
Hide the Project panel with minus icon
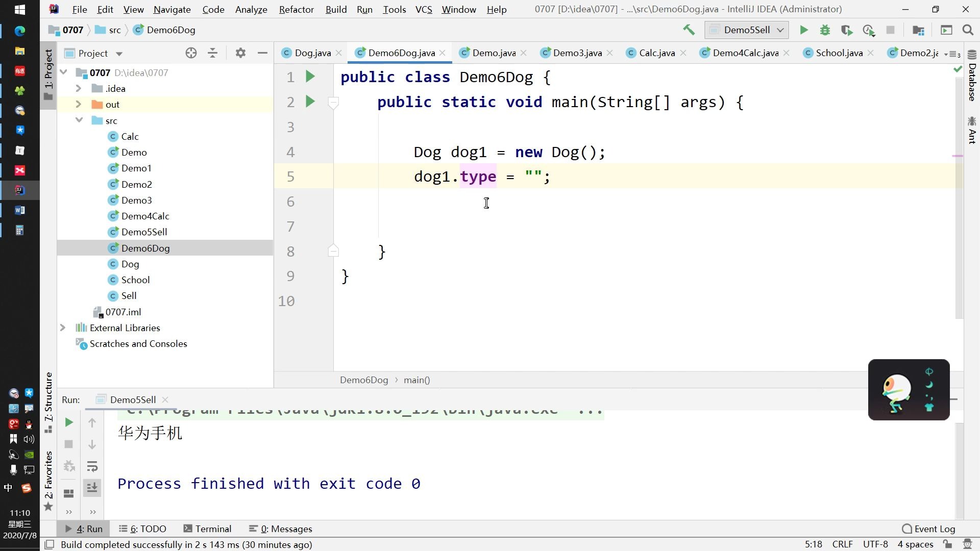click(262, 53)
